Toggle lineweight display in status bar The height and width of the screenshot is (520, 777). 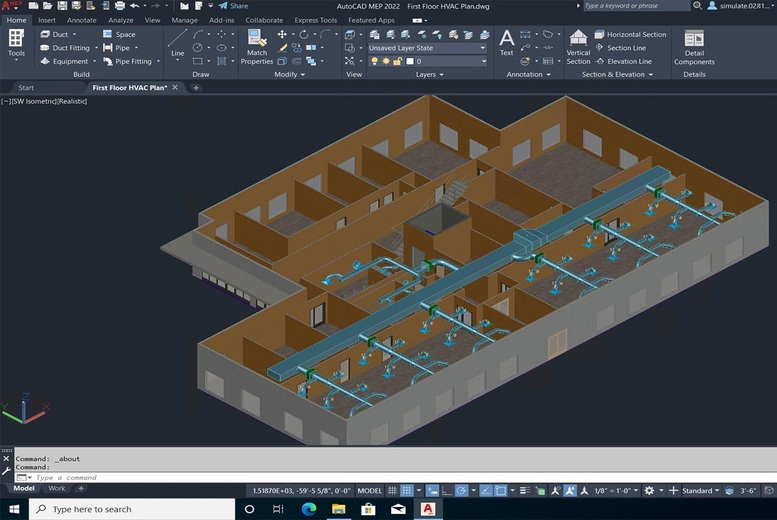click(525, 491)
